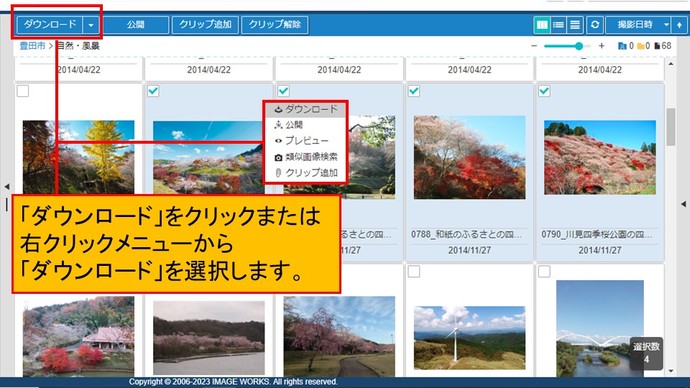Click the minus icon to shrink thumbnails
The width and height of the screenshot is (690, 388).
pos(534,46)
